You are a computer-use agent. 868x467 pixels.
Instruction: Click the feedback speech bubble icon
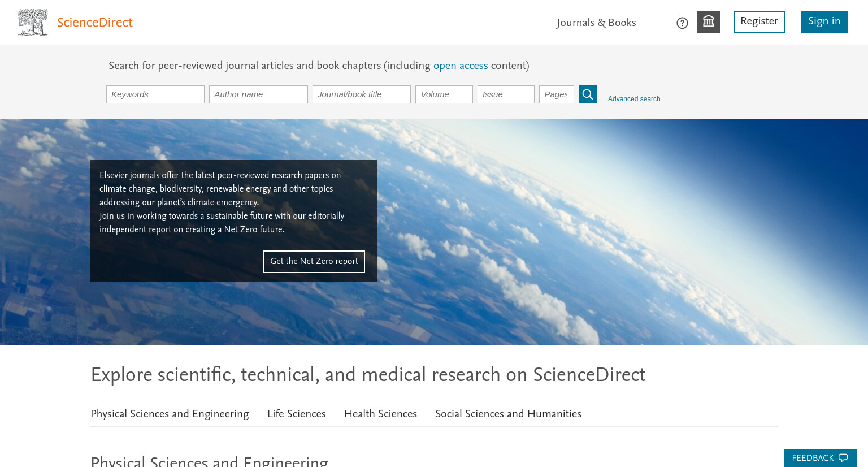pos(843,458)
